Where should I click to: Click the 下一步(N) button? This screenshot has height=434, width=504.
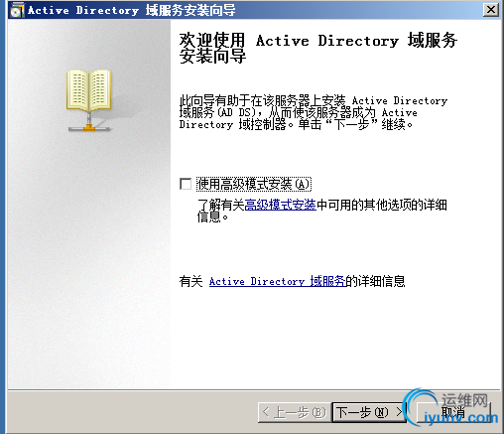click(x=369, y=412)
